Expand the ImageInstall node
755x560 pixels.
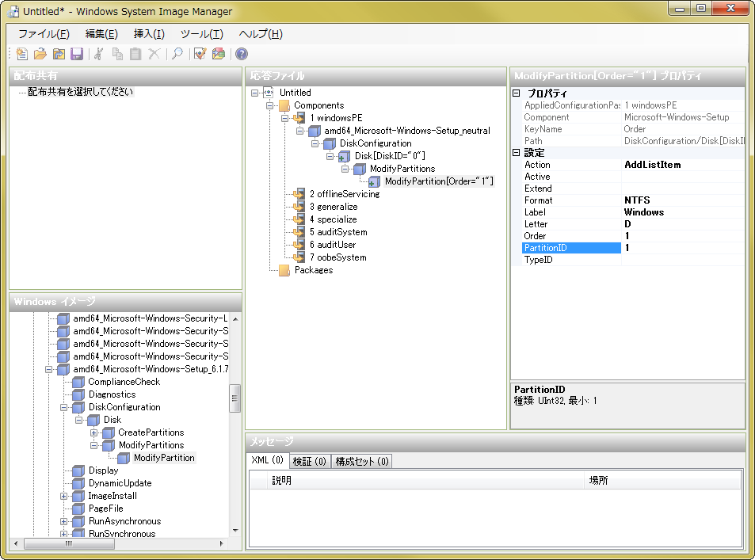63,496
